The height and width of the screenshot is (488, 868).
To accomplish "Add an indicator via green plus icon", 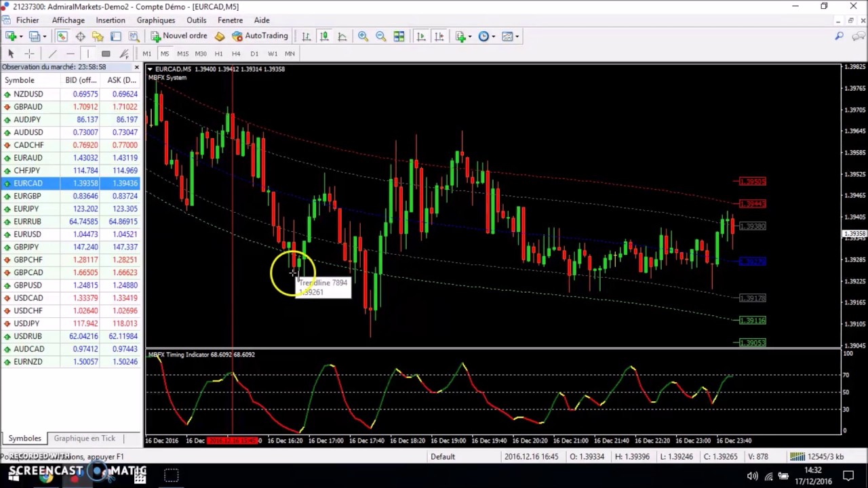I will (x=460, y=36).
